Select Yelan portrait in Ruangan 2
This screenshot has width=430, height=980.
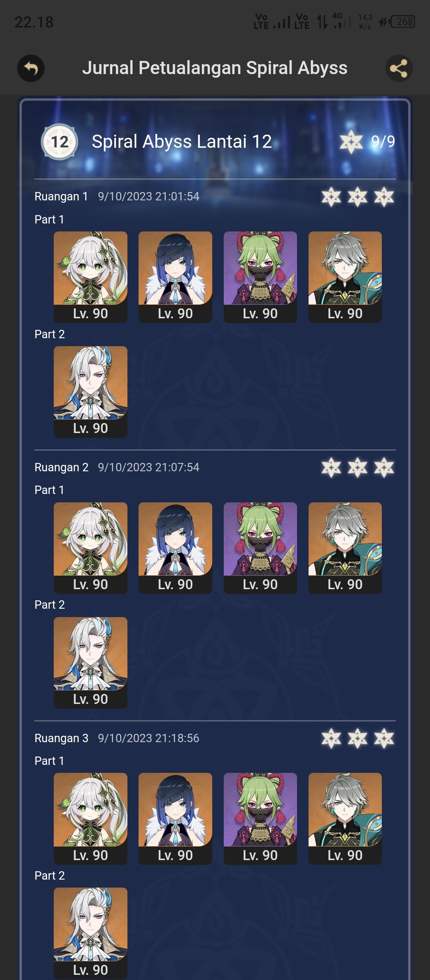[175, 548]
